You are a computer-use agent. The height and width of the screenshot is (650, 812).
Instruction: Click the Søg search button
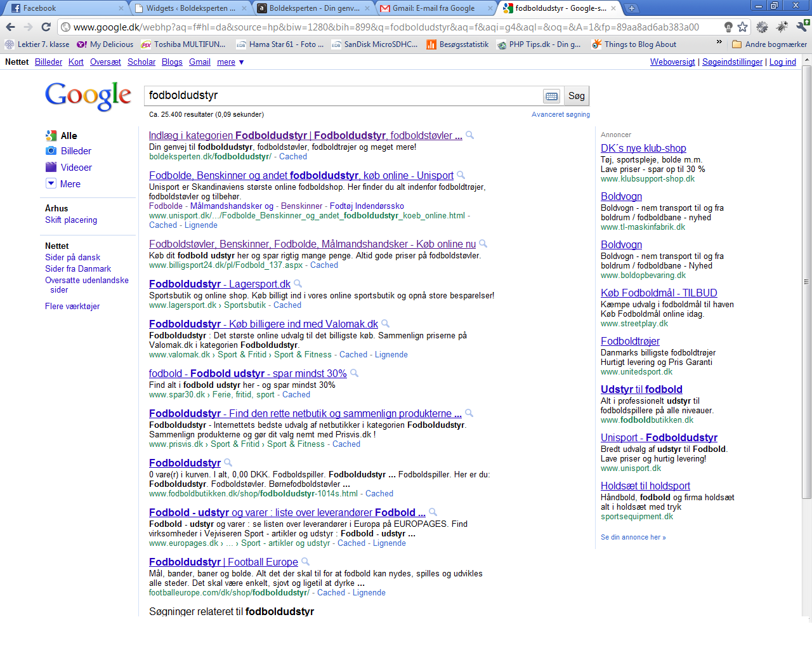(x=576, y=96)
